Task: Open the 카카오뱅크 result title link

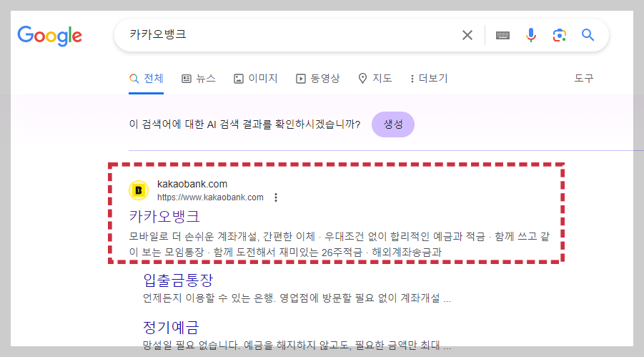Action: pyautogui.click(x=164, y=216)
